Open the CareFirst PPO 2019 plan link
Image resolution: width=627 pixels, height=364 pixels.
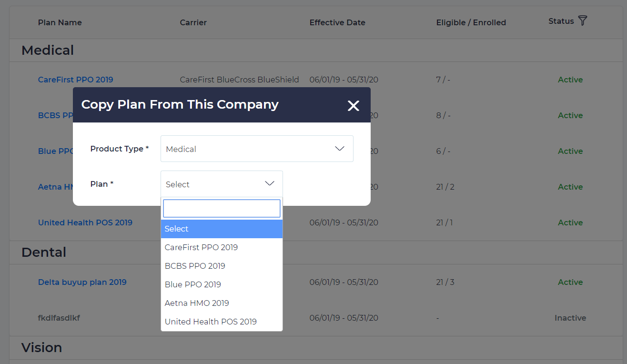pos(75,80)
